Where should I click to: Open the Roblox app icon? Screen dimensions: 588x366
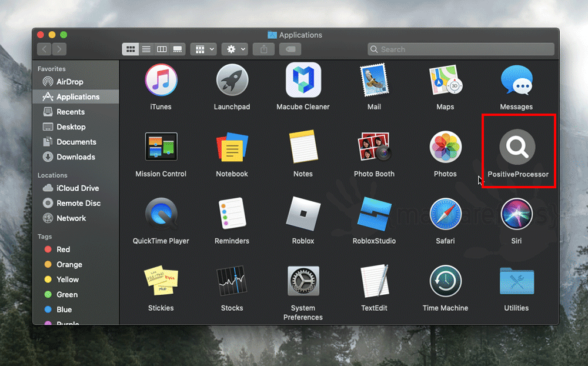tap(303, 214)
